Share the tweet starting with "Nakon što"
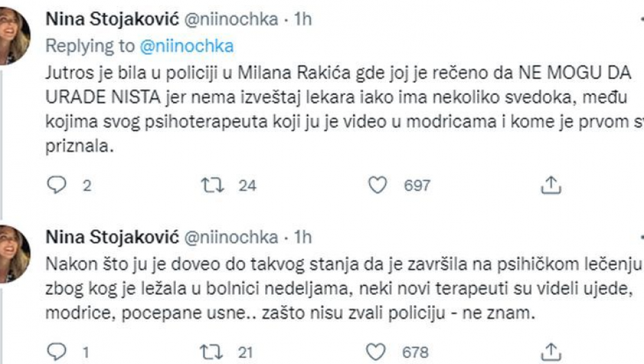This screenshot has height=364, width=644. click(549, 352)
